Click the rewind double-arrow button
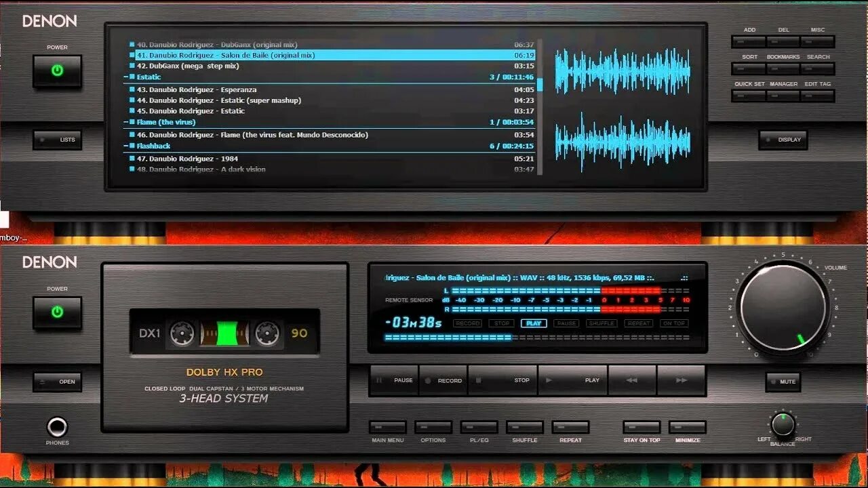 click(632, 380)
